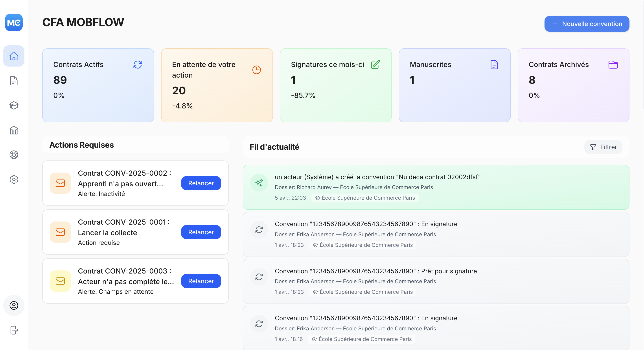Open user profile avatar icon
This screenshot has width=644, height=350.
point(14,305)
